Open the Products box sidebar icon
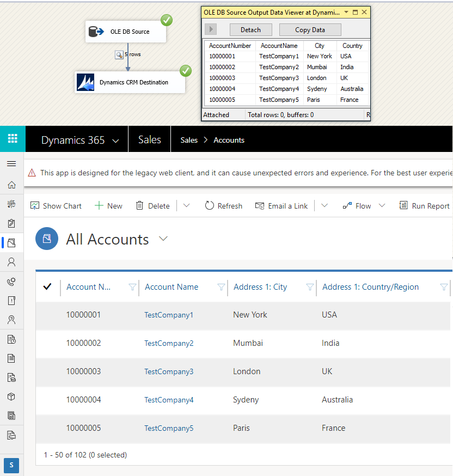453x476 pixels. [11, 397]
